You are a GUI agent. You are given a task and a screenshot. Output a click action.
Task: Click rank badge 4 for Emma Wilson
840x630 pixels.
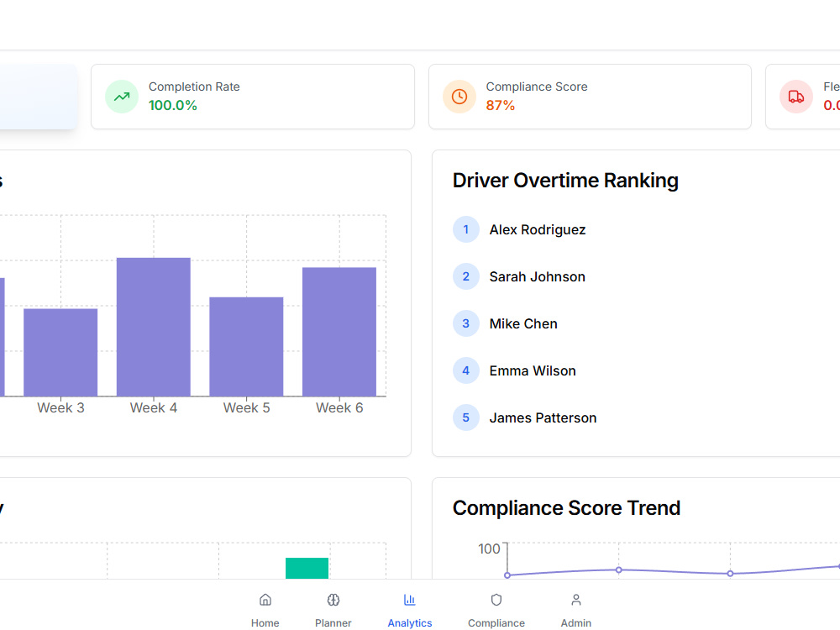tap(466, 370)
